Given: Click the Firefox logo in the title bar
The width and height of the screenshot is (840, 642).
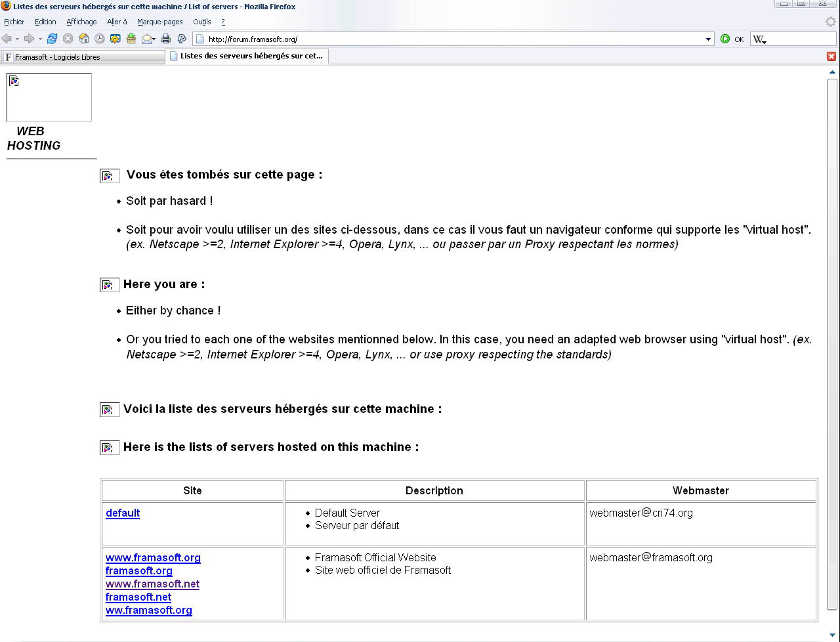Looking at the screenshot, I should [x=6, y=6].
